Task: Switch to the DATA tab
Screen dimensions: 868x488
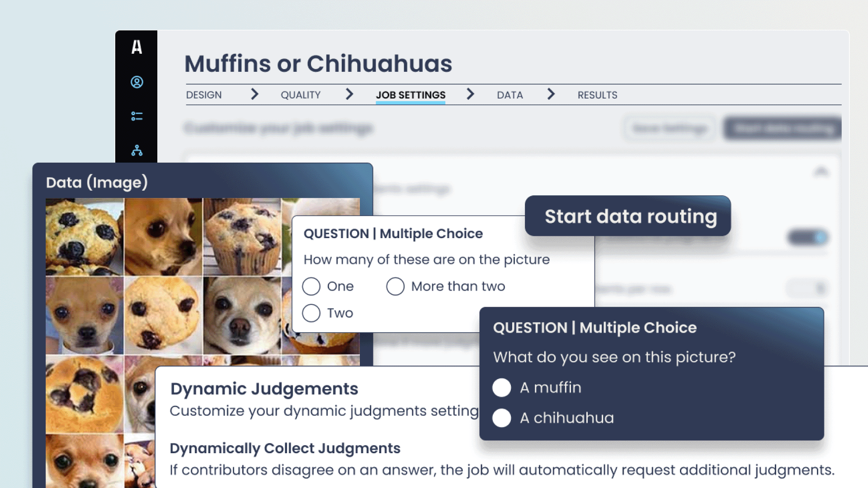Action: pyautogui.click(x=510, y=95)
